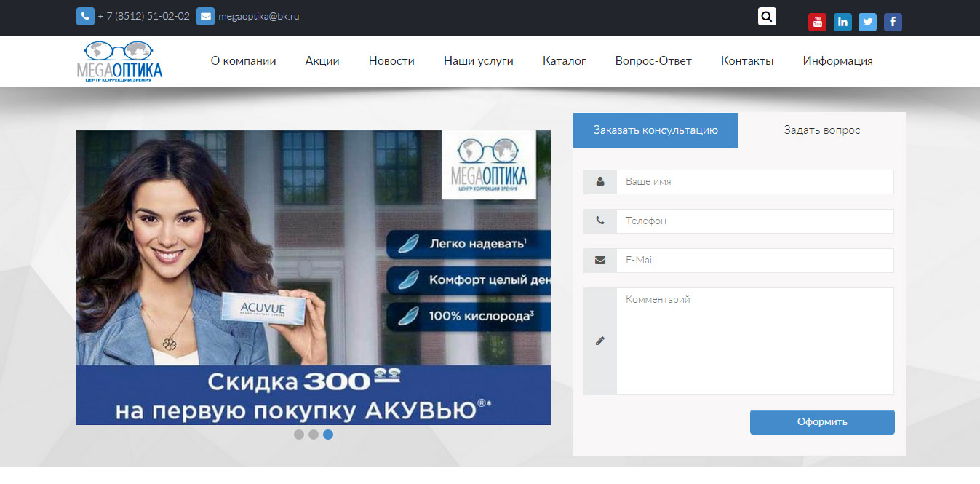
Task: Open the Каталог menu item
Action: pos(565,61)
